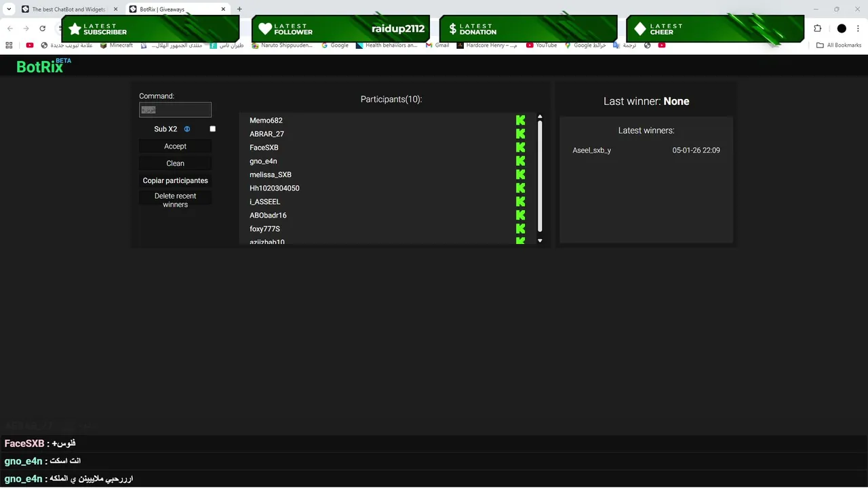The image size is (868, 488).
Task: Select participant Hh1020304050
Action: point(275,188)
